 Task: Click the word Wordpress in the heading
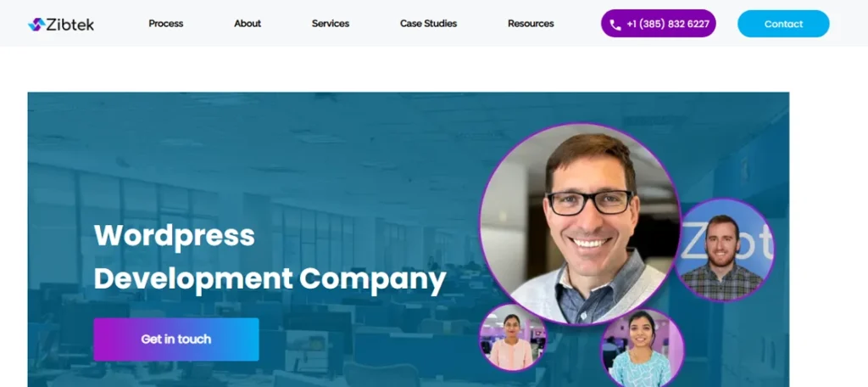175,235
